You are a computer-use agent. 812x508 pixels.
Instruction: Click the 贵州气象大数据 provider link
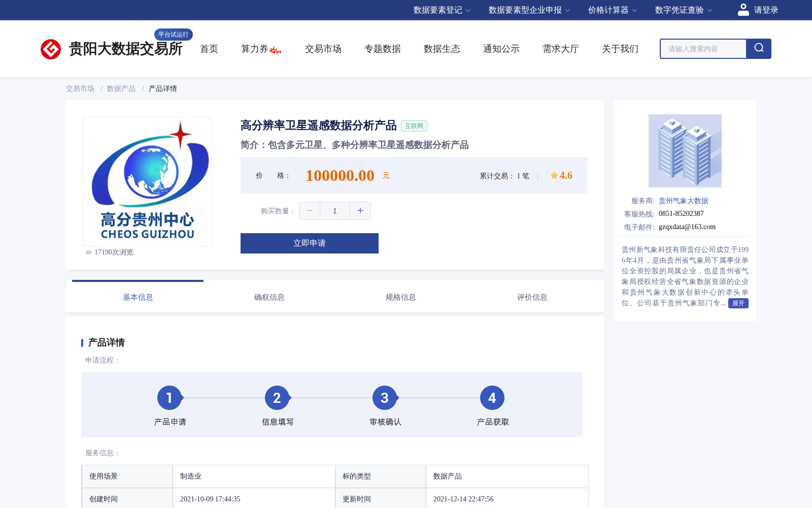tap(683, 201)
